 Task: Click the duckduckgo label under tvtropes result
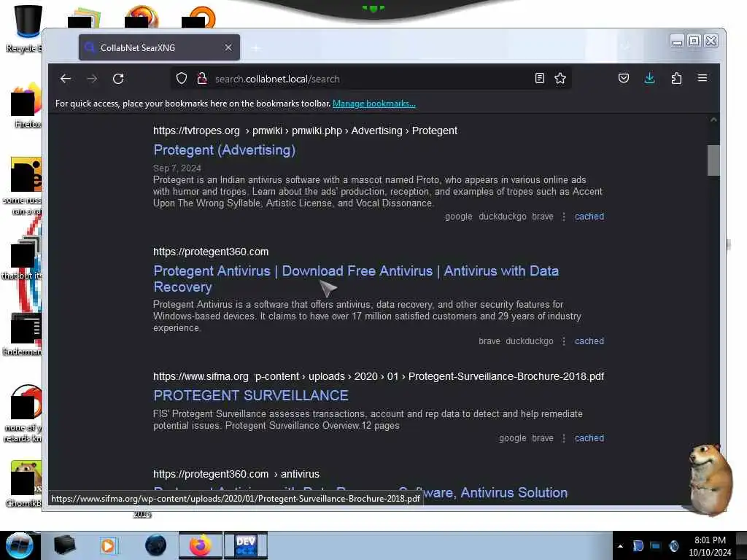pyautogui.click(x=502, y=217)
